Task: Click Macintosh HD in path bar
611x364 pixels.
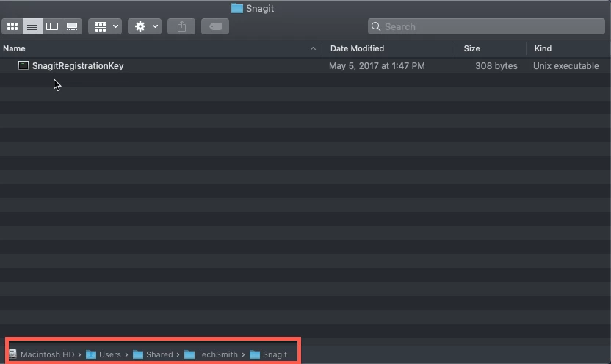Action: click(47, 354)
